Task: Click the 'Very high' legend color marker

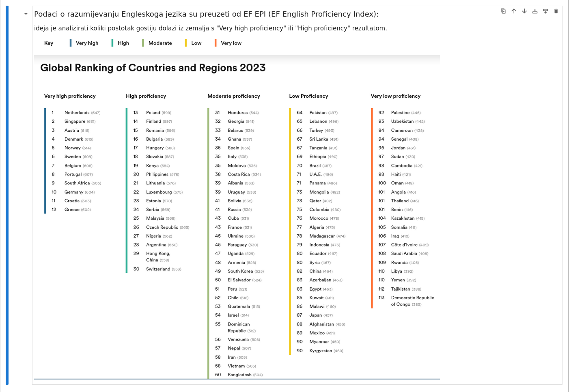Action: click(x=71, y=43)
